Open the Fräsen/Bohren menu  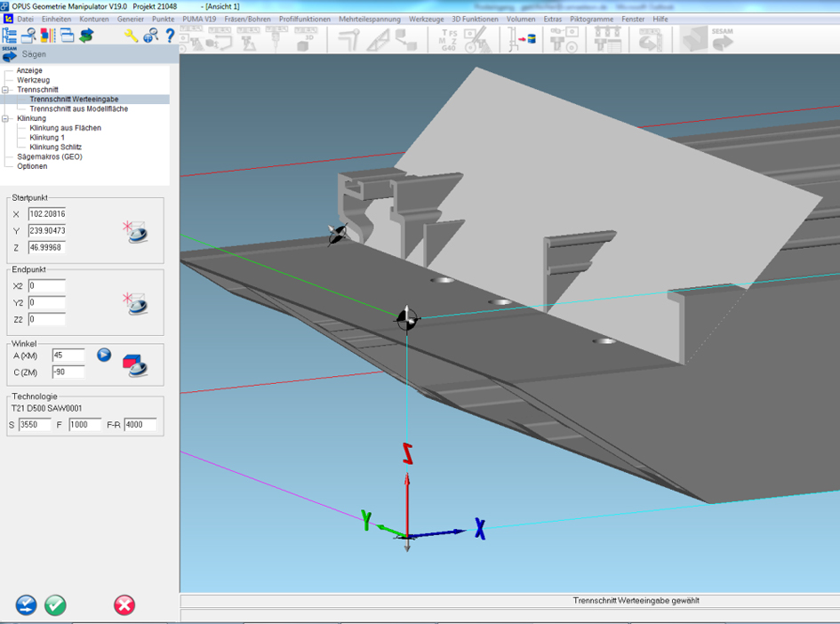click(x=247, y=19)
